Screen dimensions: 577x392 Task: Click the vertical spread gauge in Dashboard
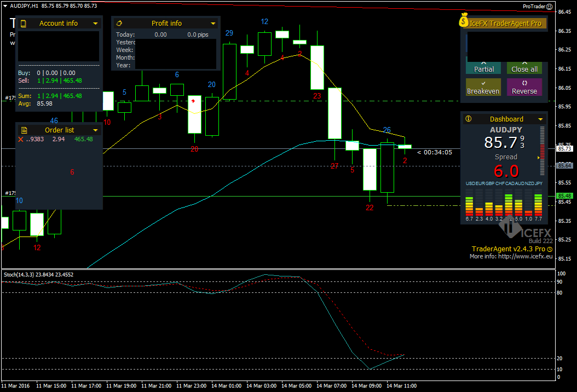542,151
